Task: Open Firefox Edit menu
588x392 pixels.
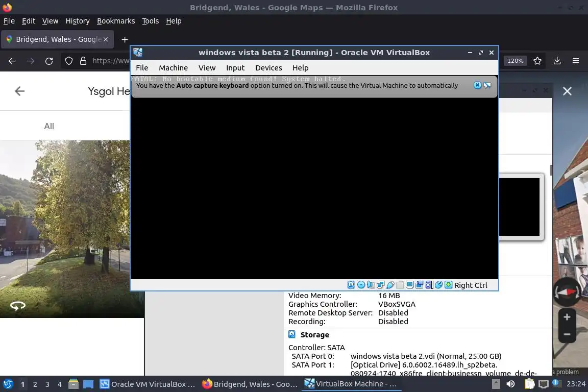Action: (x=29, y=21)
